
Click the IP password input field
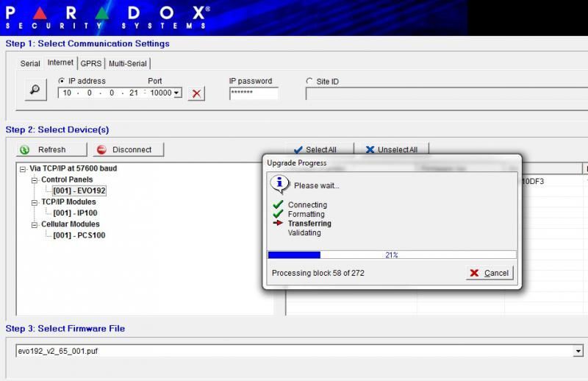254,93
